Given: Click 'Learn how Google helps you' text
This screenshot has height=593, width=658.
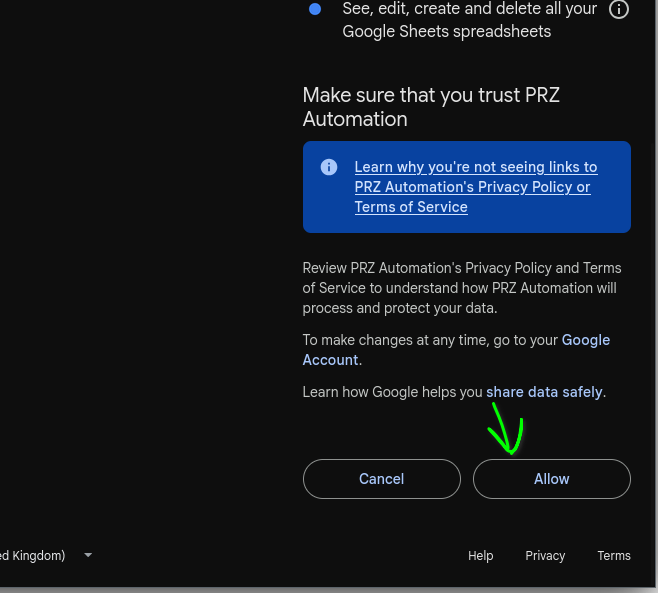Looking at the screenshot, I should [x=392, y=392].
